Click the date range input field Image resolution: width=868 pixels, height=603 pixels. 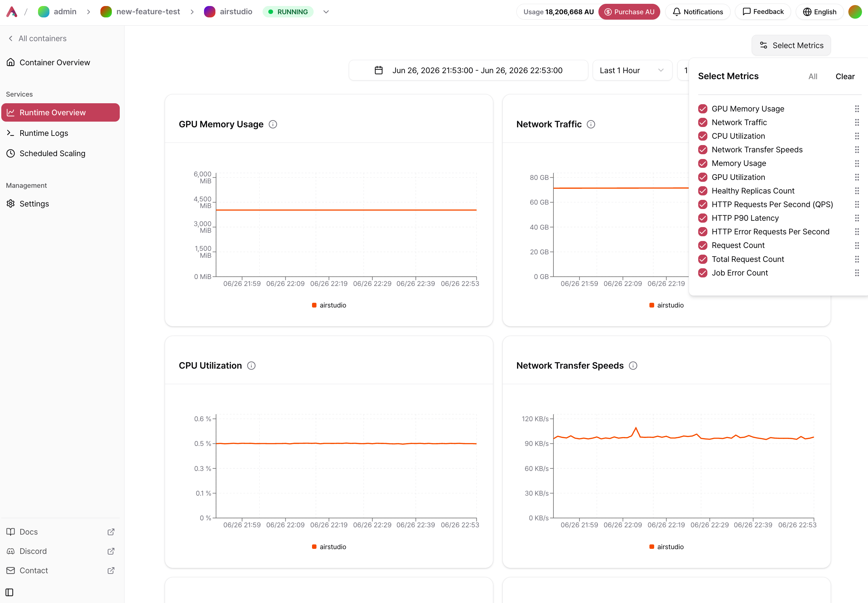pyautogui.click(x=468, y=70)
